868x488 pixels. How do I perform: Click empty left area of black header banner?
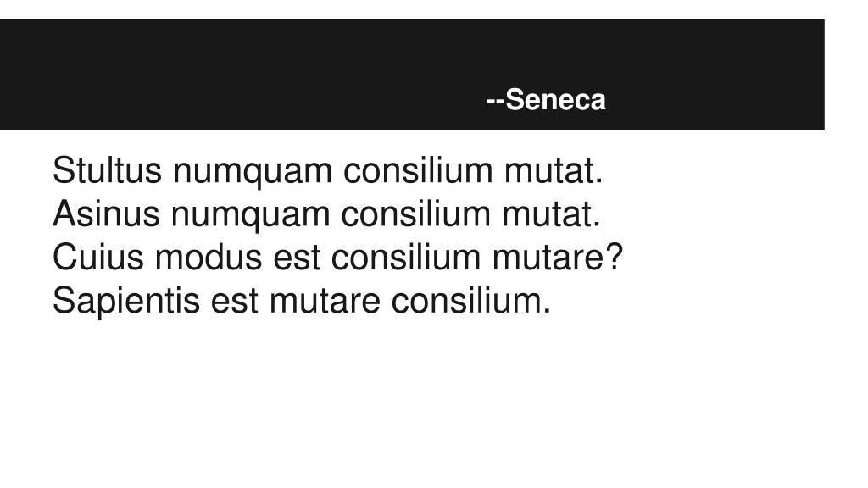point(166,75)
